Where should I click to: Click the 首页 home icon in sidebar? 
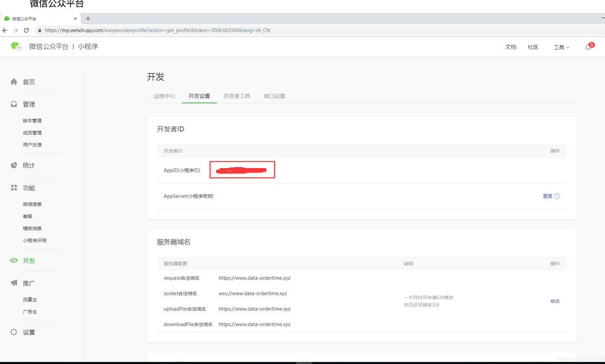pos(14,81)
